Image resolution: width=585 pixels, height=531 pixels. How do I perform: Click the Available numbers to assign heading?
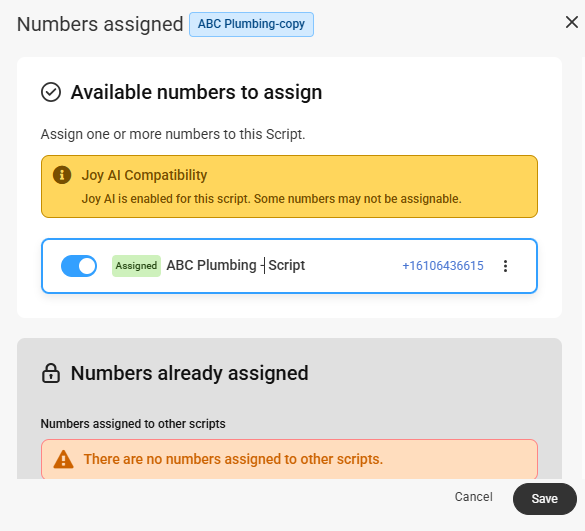coord(196,92)
